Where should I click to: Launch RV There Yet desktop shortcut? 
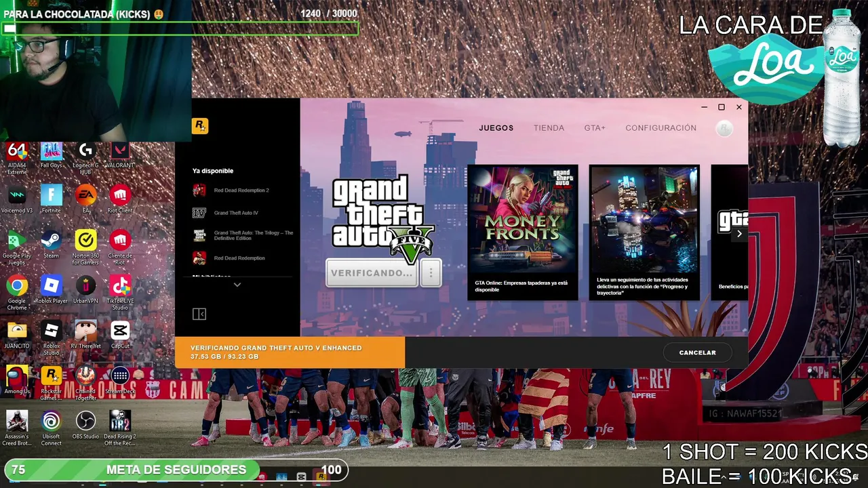[85, 335]
